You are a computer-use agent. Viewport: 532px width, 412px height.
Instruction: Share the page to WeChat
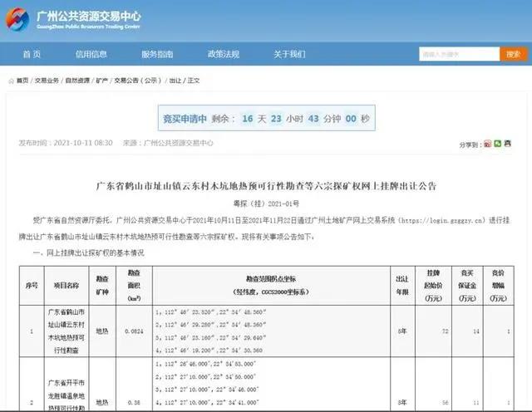pyautogui.click(x=498, y=144)
